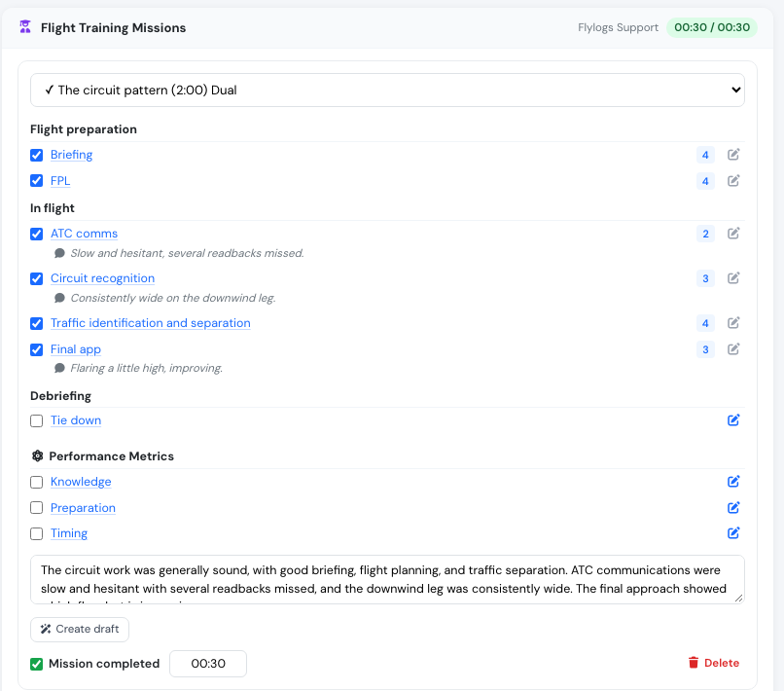Click the Traffic identification grade badge 4

click(705, 323)
